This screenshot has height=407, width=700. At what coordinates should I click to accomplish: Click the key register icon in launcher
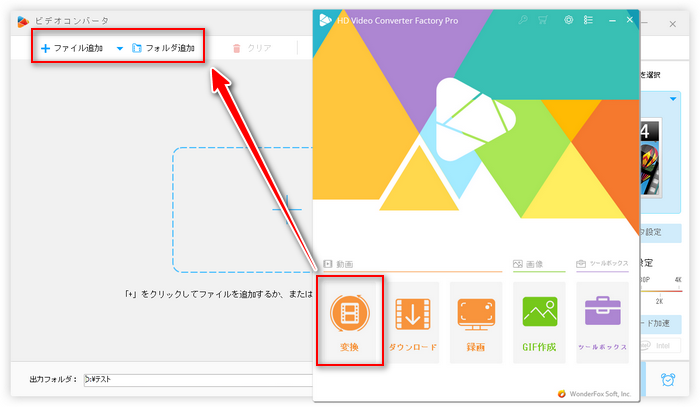523,20
